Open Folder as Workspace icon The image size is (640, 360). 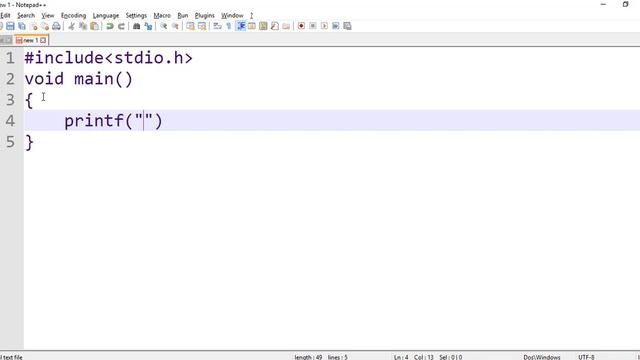(286, 26)
